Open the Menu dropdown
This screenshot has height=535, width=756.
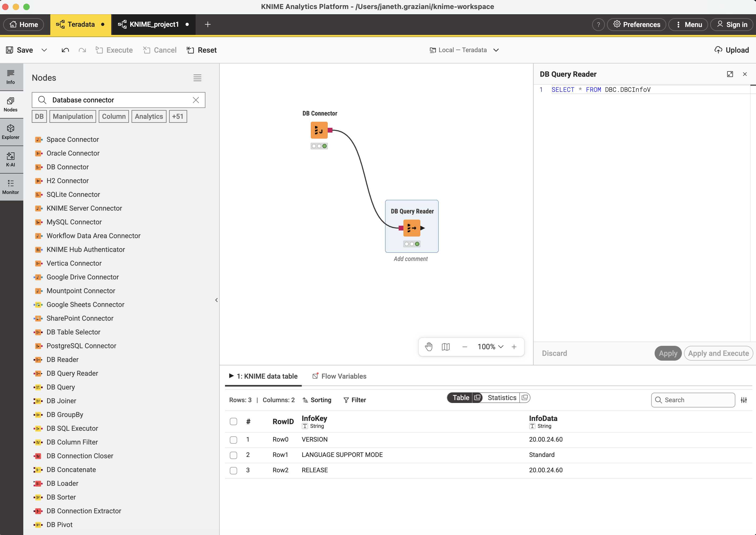688,24
